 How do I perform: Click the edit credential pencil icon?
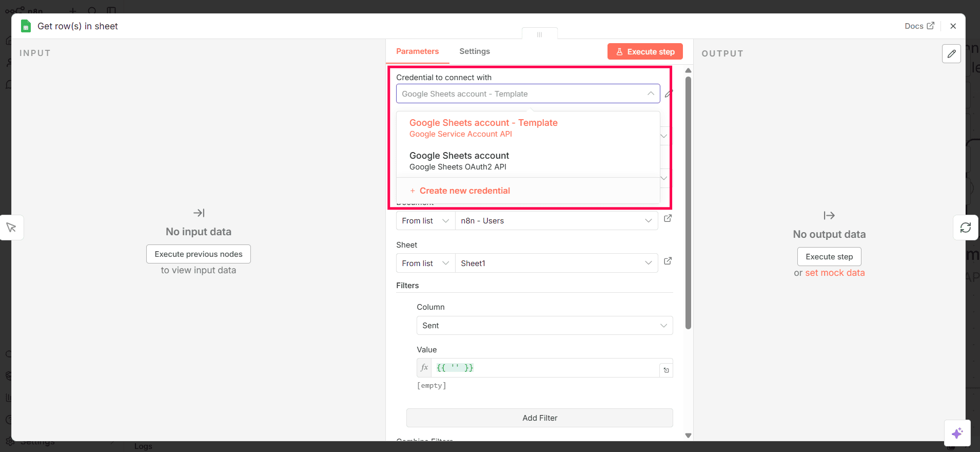pyautogui.click(x=669, y=94)
